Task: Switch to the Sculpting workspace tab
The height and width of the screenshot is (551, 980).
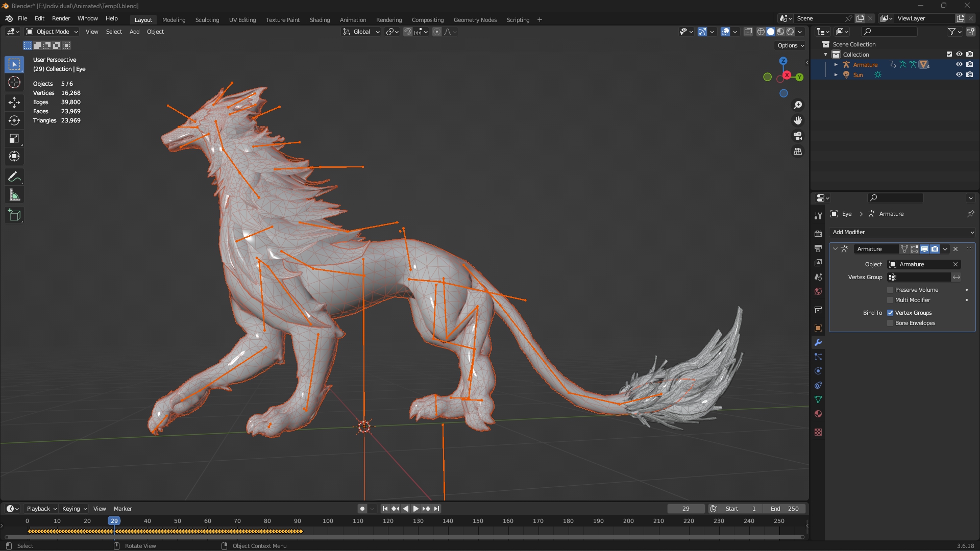Action: [207, 19]
